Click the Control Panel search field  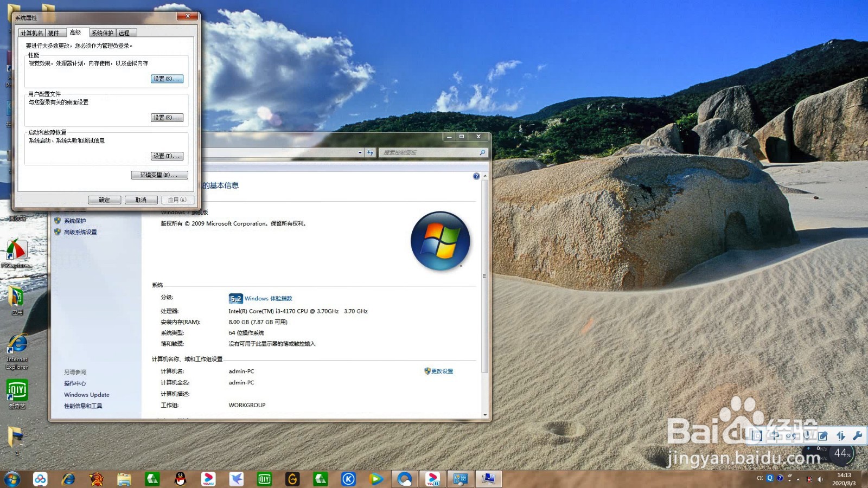click(x=432, y=153)
